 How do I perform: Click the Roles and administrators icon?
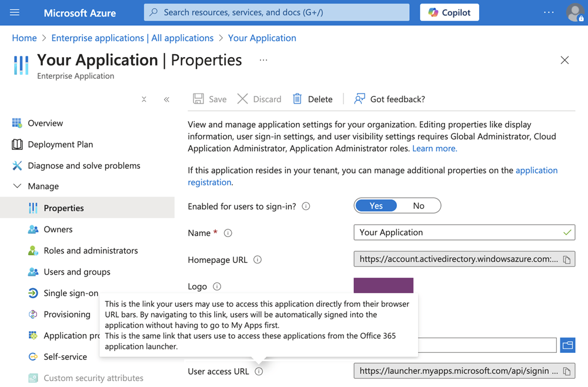pyautogui.click(x=33, y=251)
